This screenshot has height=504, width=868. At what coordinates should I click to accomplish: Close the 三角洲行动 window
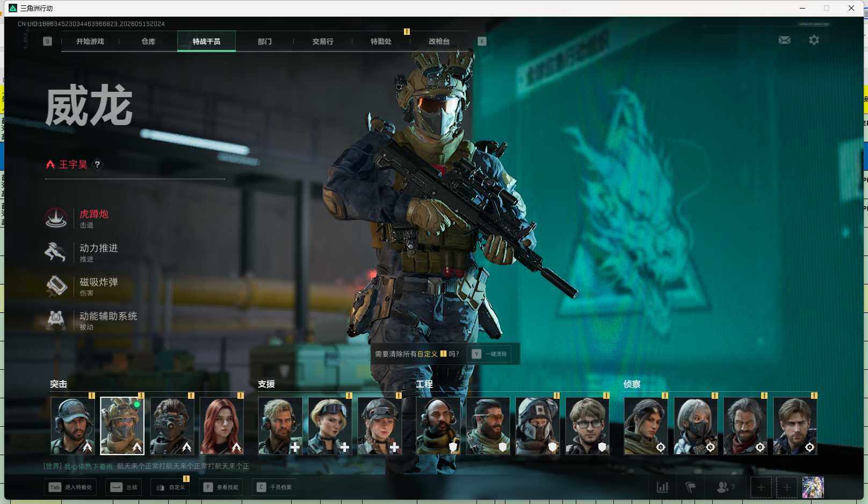851,8
